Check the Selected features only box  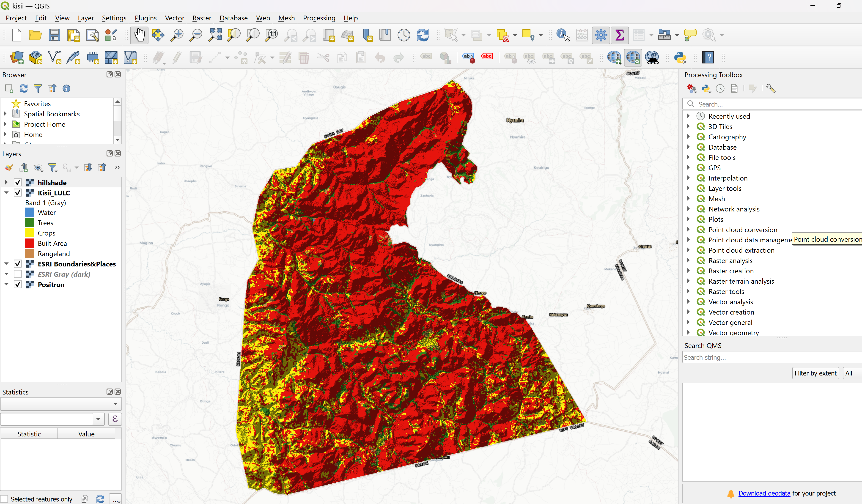click(x=4, y=499)
